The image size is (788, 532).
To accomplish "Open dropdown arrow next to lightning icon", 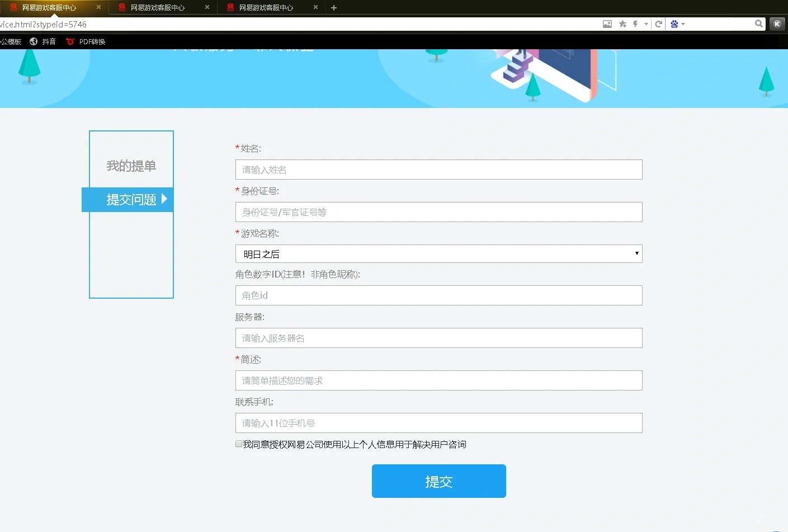I will coord(646,24).
